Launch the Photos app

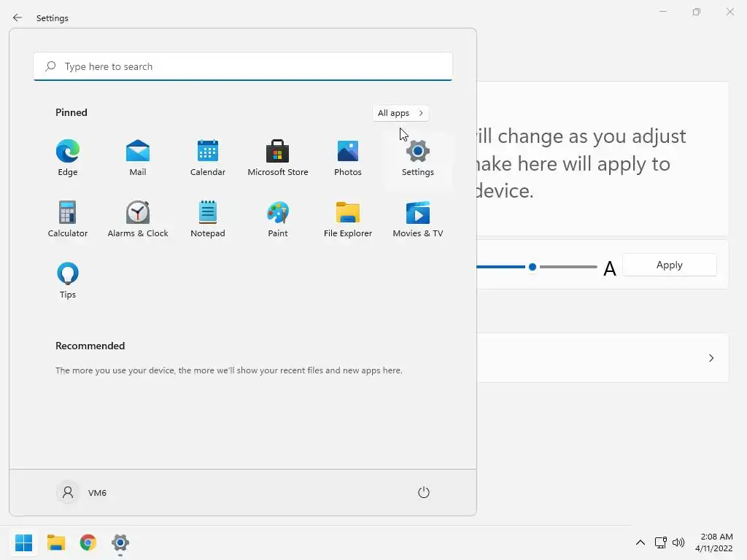click(348, 158)
